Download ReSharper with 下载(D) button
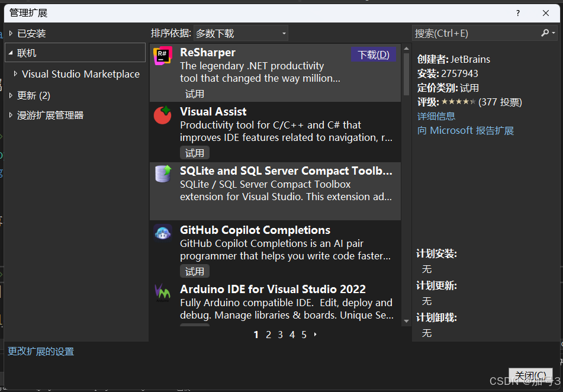The height and width of the screenshot is (392, 563). tap(374, 54)
